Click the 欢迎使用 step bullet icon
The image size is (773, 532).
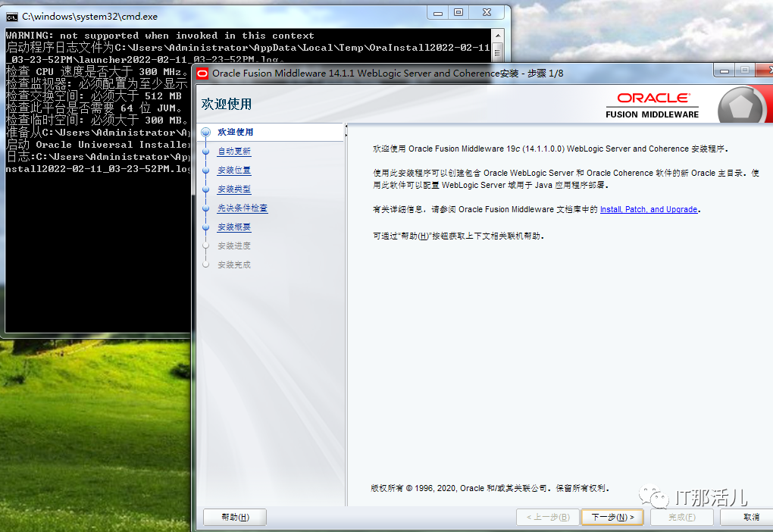206,132
